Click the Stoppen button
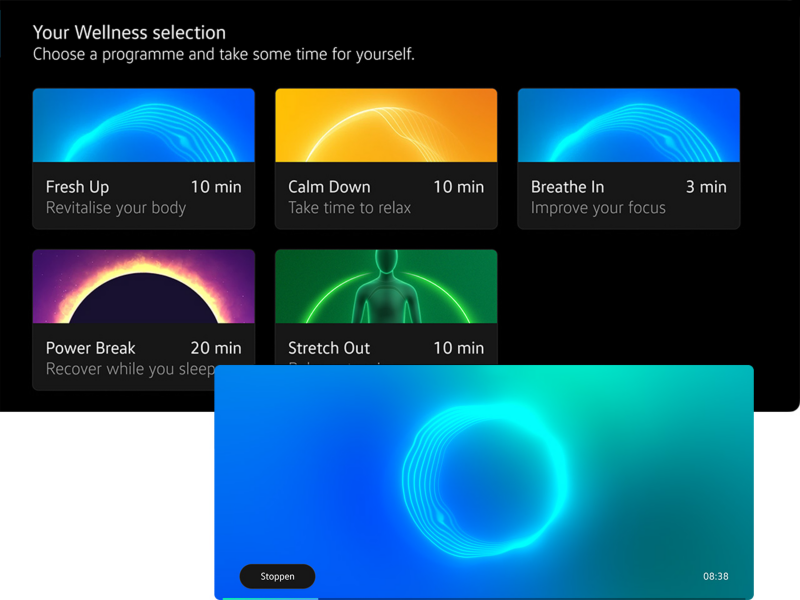This screenshot has width=800, height=600. click(x=278, y=576)
